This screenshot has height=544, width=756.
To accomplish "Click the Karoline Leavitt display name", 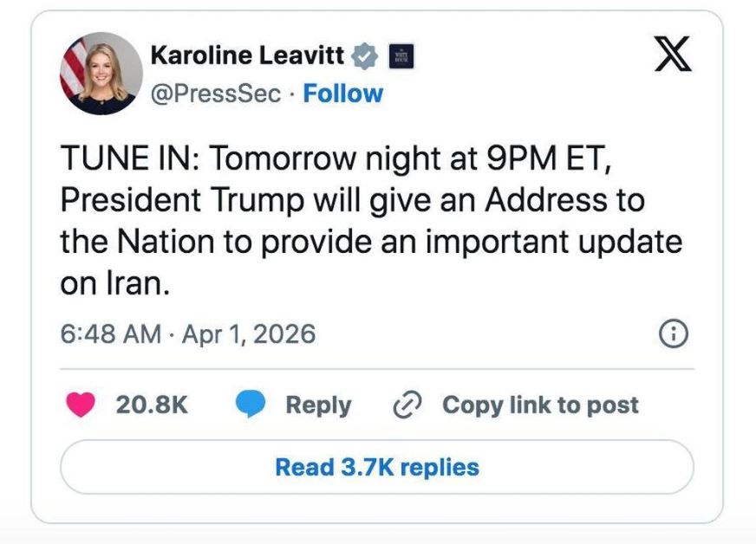I will click(x=250, y=56).
